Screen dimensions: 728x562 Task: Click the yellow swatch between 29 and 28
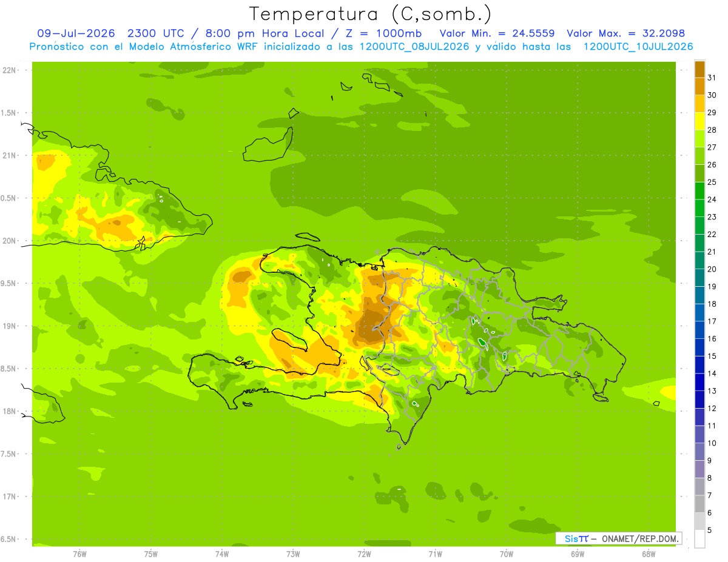699,121
